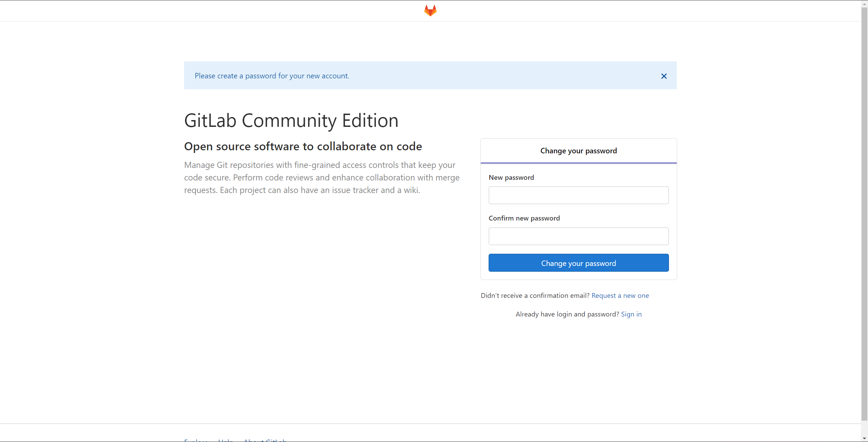Click the 'Confirm new password' label
The image size is (868, 442).
524,218
